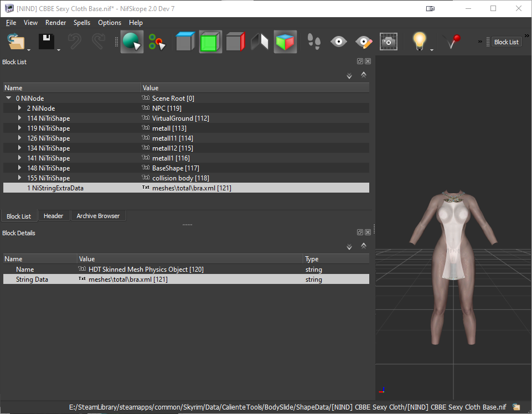Select the 1 NiStringExtraData row

tap(186, 188)
